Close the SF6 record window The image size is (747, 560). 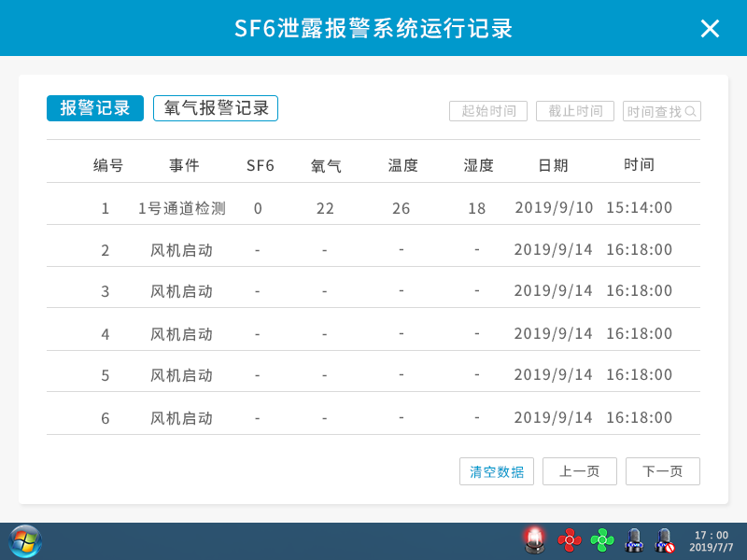pos(710,29)
